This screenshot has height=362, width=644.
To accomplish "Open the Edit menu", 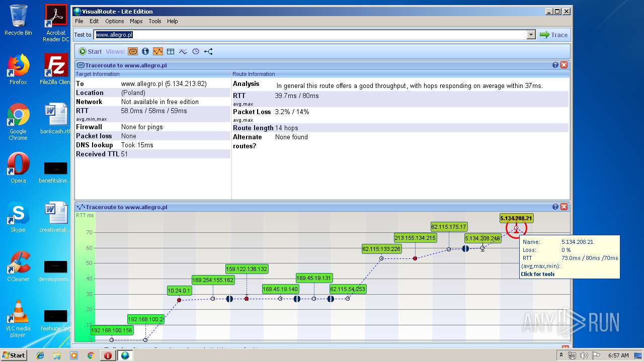I will pos(94,21).
